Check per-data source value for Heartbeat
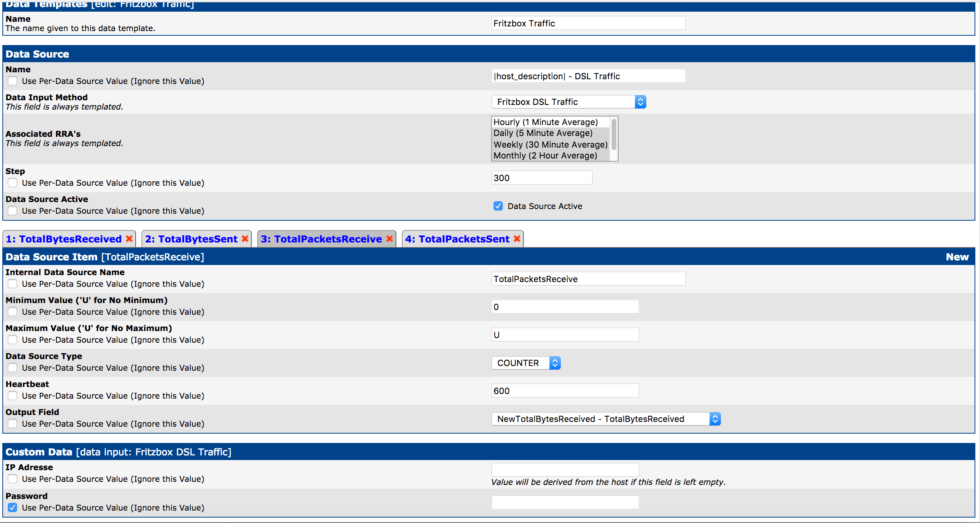 pos(12,396)
